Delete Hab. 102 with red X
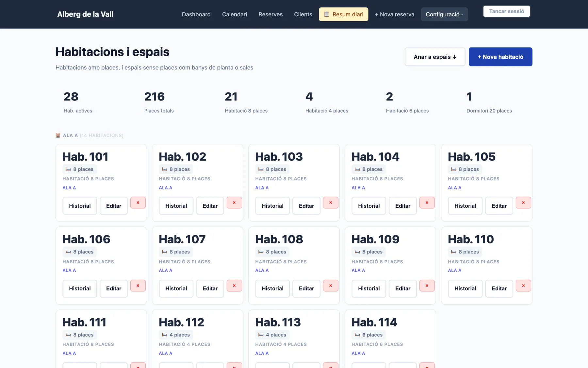Screen dimensions: 588x368 [x=234, y=202]
